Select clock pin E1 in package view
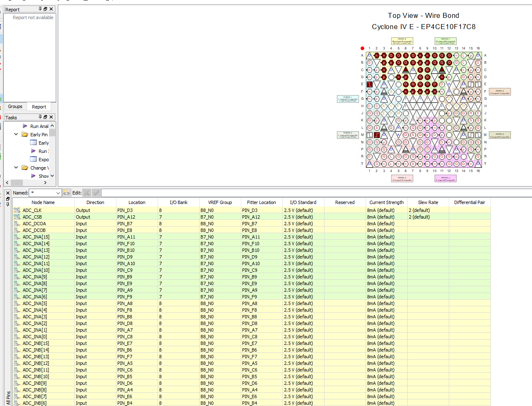This screenshot has height=406, width=532. point(369,84)
